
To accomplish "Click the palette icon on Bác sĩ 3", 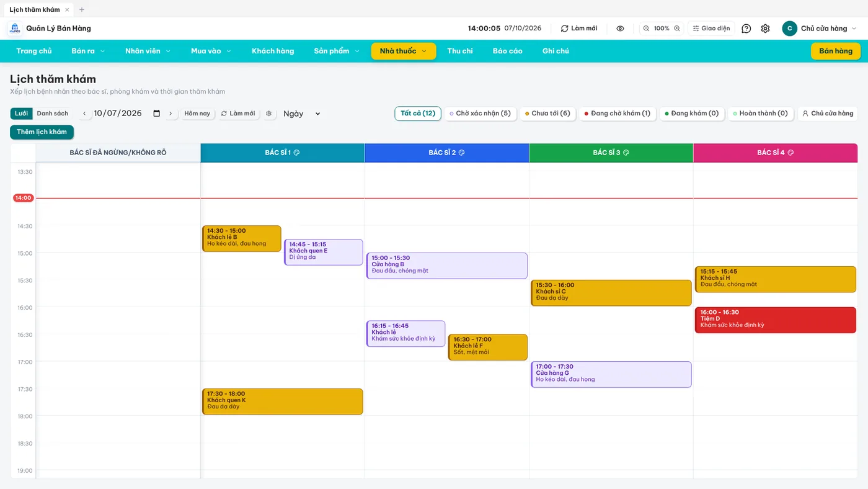I will [626, 153].
